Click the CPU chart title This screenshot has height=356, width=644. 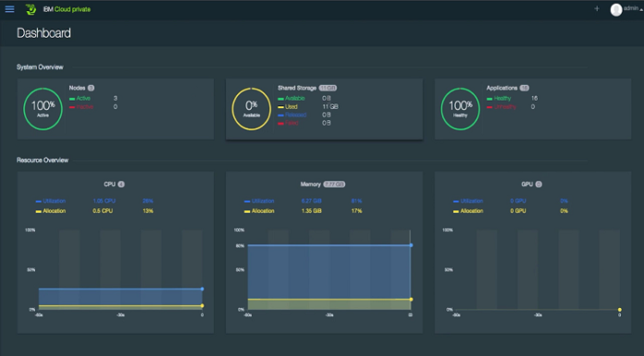[x=110, y=184]
